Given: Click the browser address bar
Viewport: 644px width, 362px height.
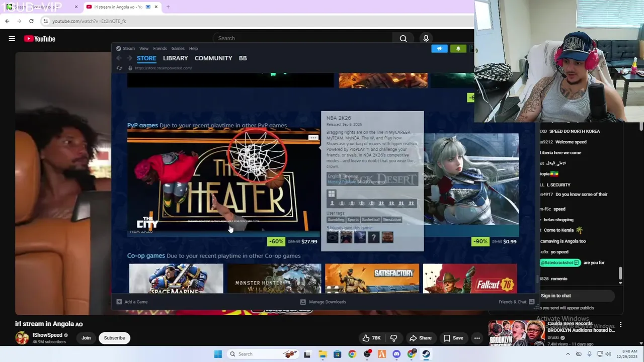Looking at the screenshot, I should (x=256, y=21).
